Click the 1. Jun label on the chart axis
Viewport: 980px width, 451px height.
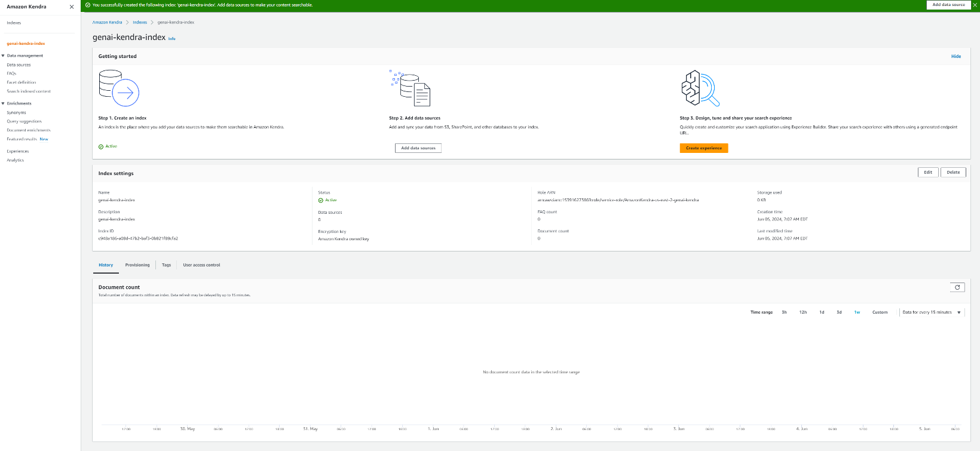tap(433, 429)
